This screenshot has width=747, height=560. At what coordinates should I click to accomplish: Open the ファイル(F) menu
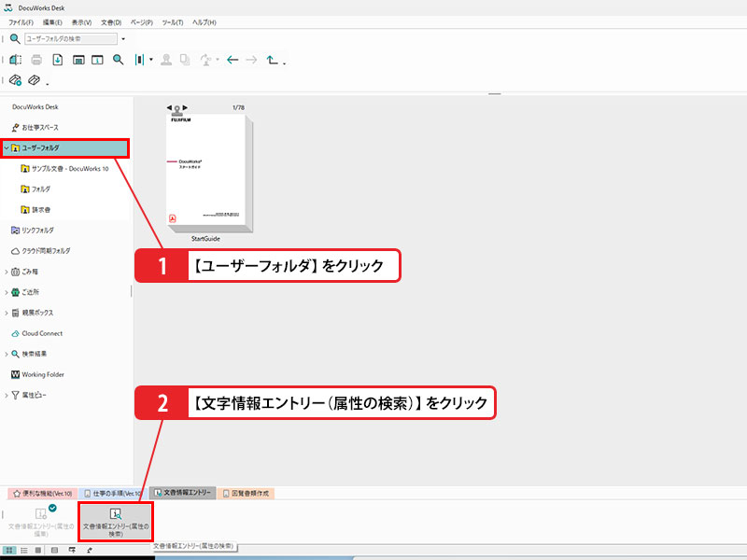21,22
